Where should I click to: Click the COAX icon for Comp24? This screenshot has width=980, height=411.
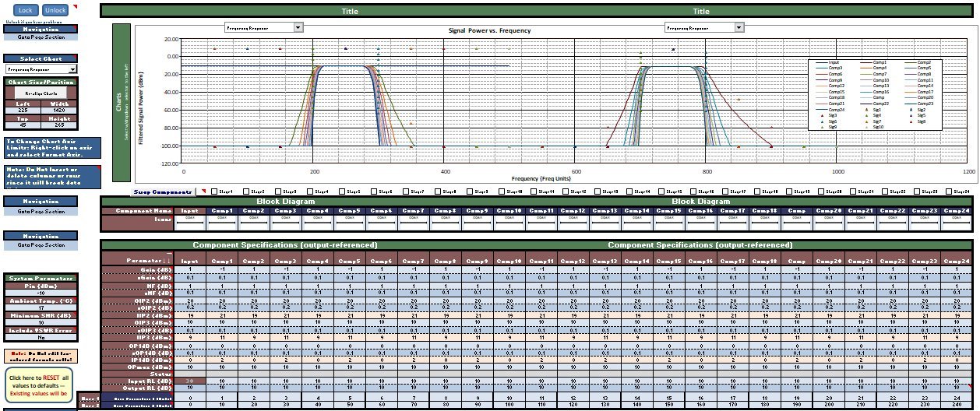coord(957,223)
